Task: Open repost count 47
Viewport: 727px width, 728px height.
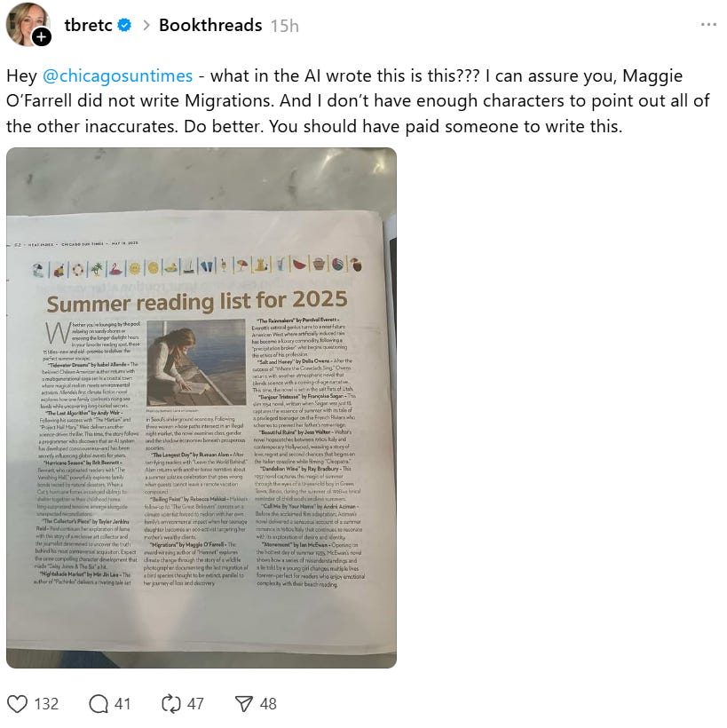Action: (195, 704)
